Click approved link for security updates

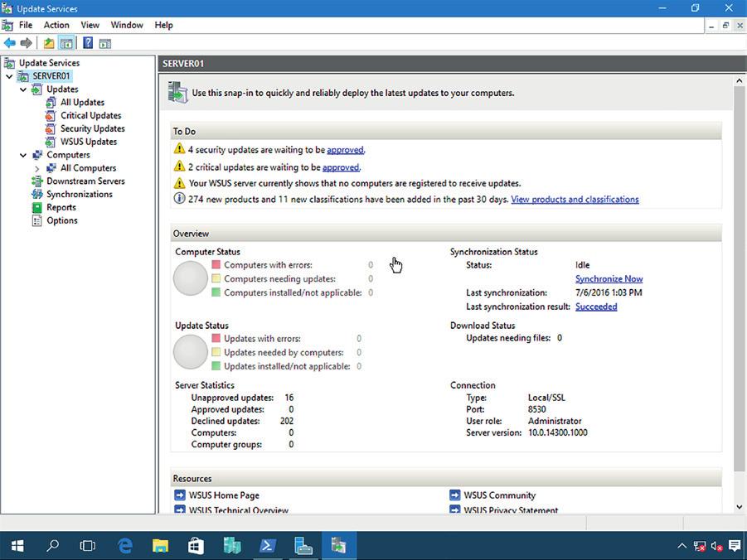[345, 150]
